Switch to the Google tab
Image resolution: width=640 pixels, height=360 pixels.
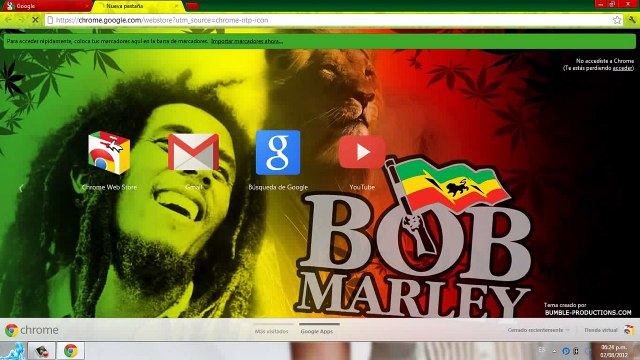click(47, 6)
